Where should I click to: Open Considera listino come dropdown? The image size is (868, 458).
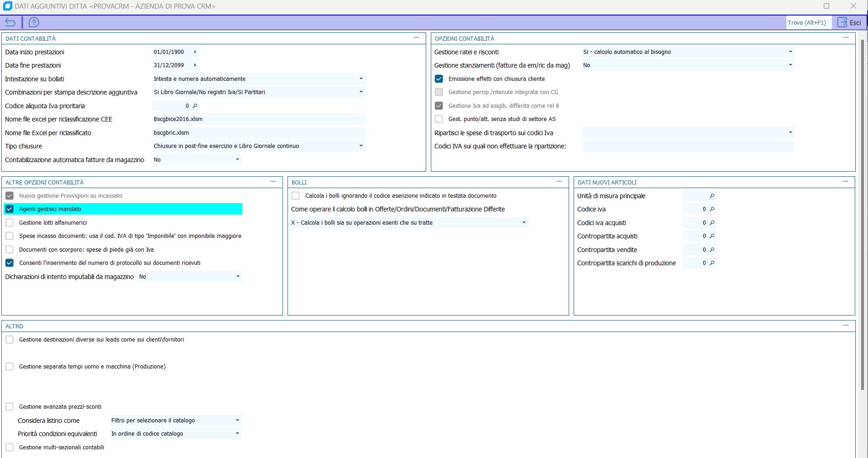click(237, 421)
